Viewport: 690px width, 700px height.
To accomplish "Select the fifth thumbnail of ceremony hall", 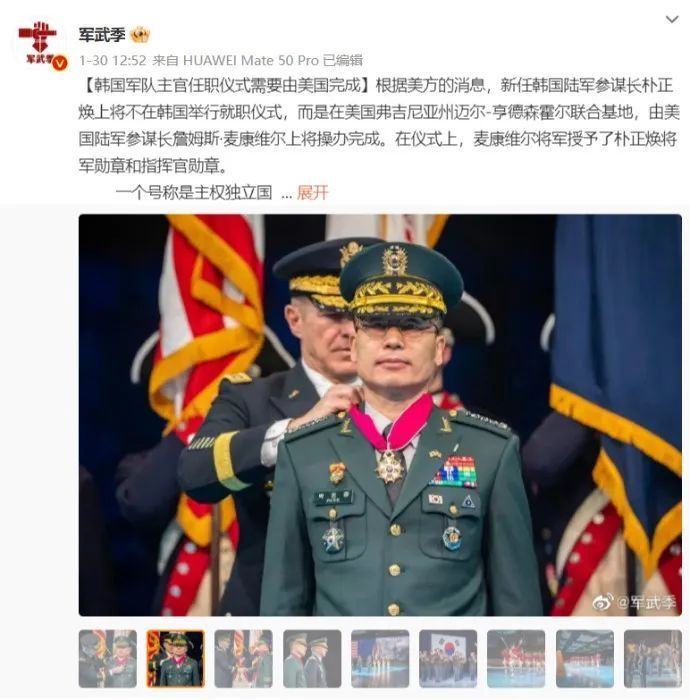I will tap(380, 658).
